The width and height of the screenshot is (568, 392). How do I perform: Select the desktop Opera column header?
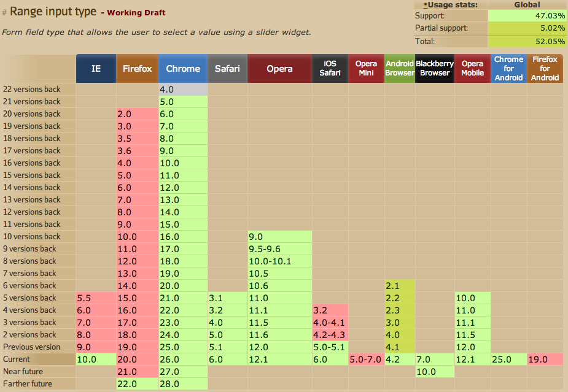tap(279, 69)
